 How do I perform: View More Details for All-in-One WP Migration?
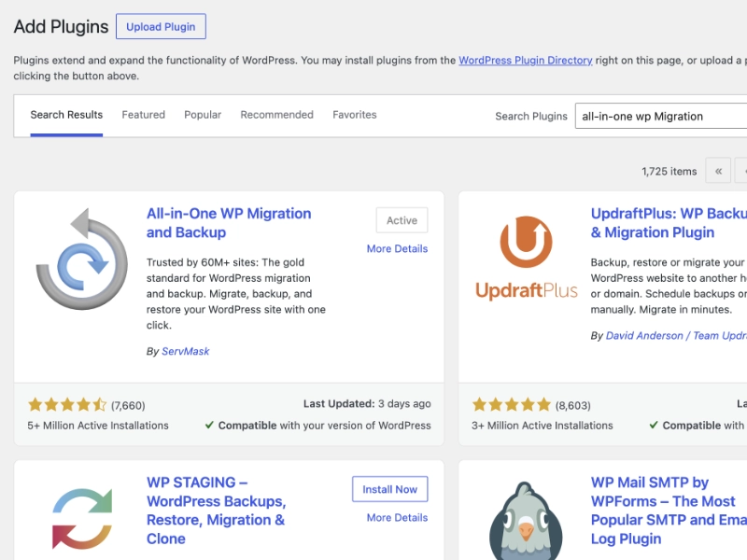point(397,248)
